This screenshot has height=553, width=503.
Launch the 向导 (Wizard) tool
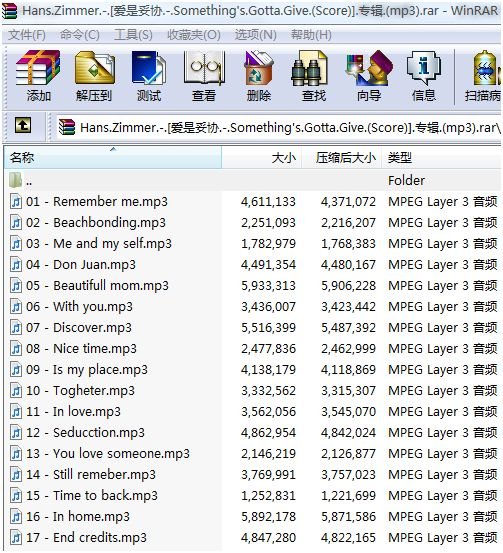coord(369,75)
